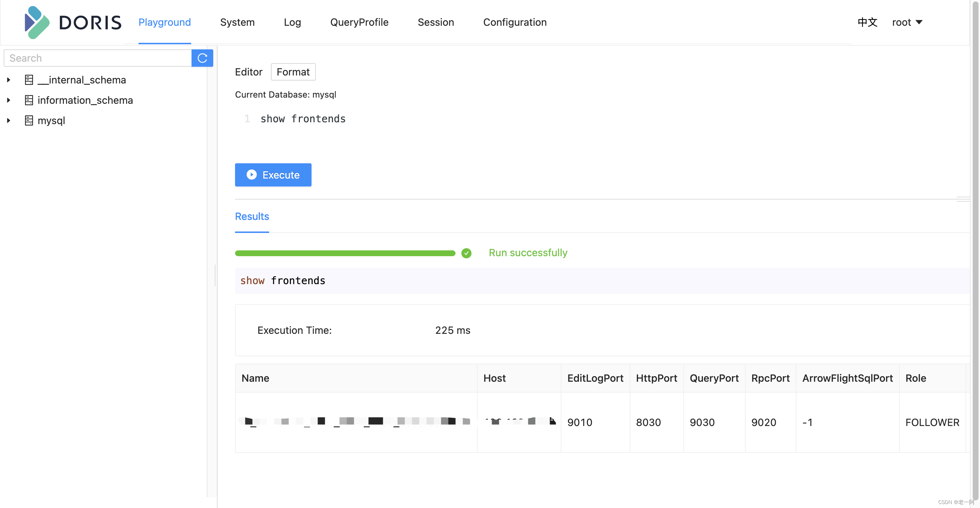Click the Doris logo icon top left
The width and height of the screenshot is (980, 508).
36,22
